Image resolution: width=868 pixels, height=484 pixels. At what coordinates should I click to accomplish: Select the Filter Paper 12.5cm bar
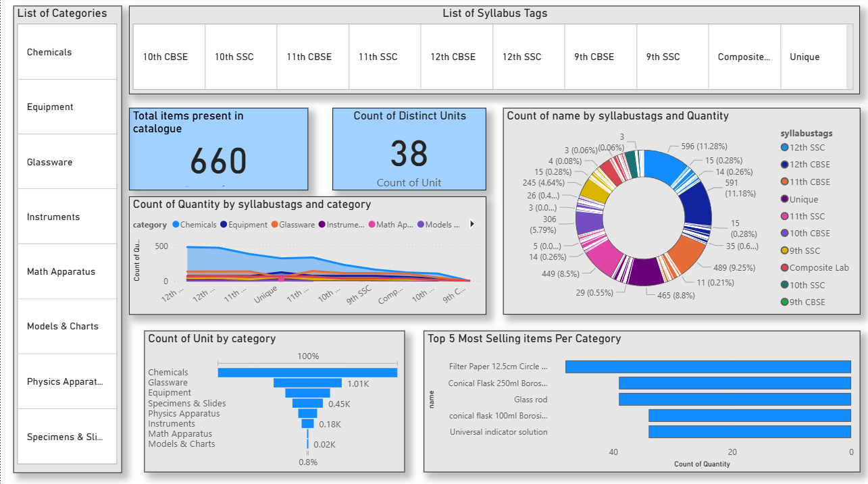click(x=707, y=367)
